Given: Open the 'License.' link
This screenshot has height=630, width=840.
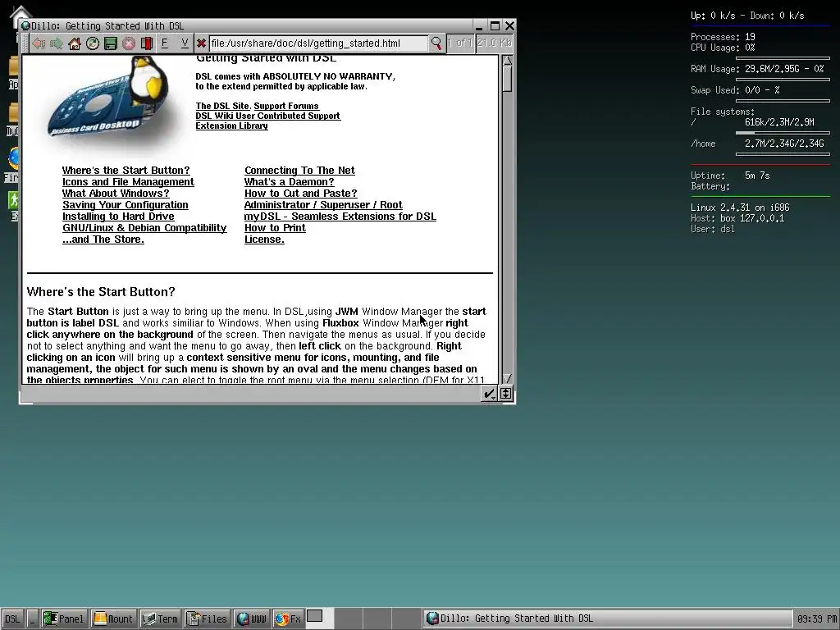Looking at the screenshot, I should click(264, 240).
